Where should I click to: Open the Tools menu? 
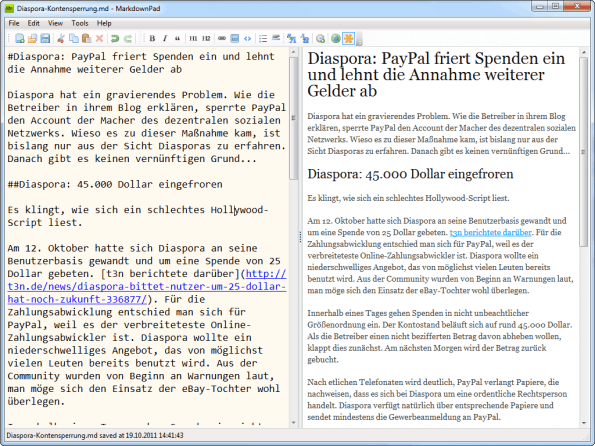[x=80, y=23]
